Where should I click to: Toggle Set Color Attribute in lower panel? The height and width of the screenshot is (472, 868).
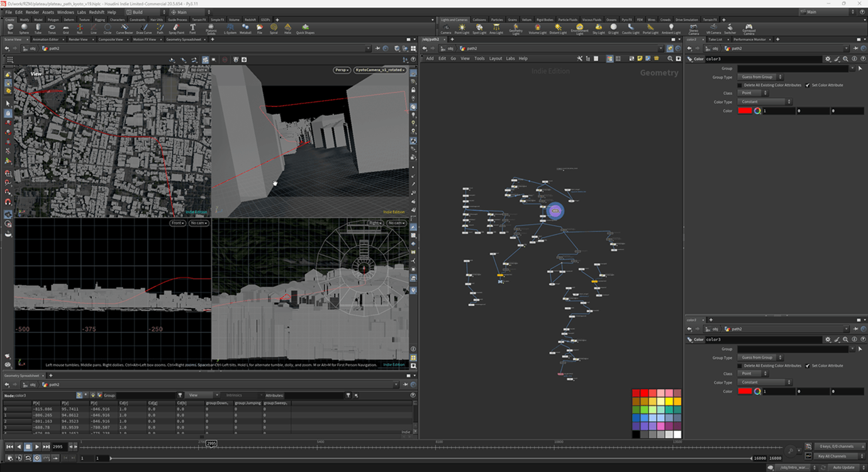(808, 366)
